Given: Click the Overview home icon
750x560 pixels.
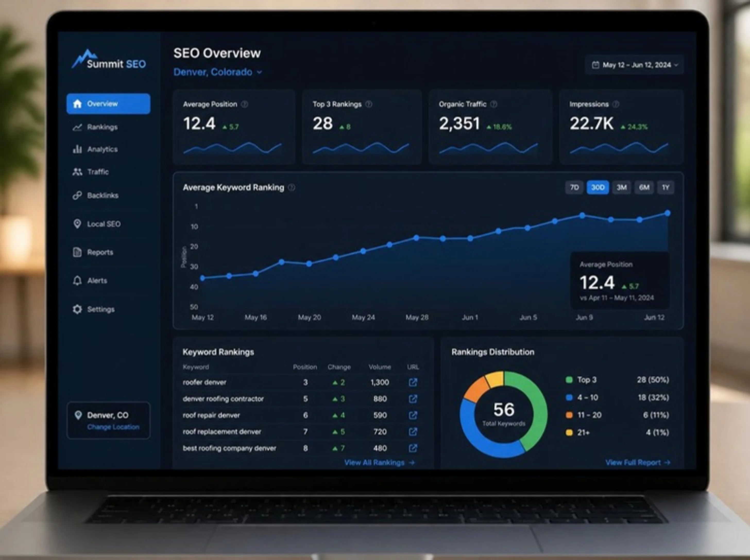Looking at the screenshot, I should [77, 104].
